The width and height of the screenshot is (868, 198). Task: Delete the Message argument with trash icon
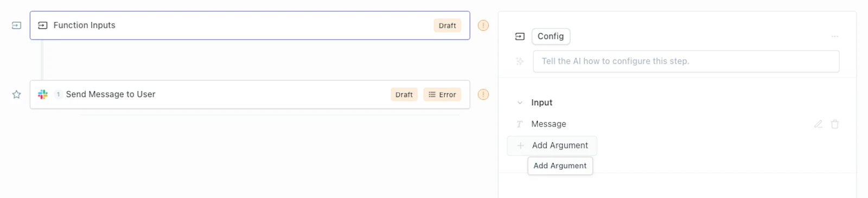[x=835, y=124]
